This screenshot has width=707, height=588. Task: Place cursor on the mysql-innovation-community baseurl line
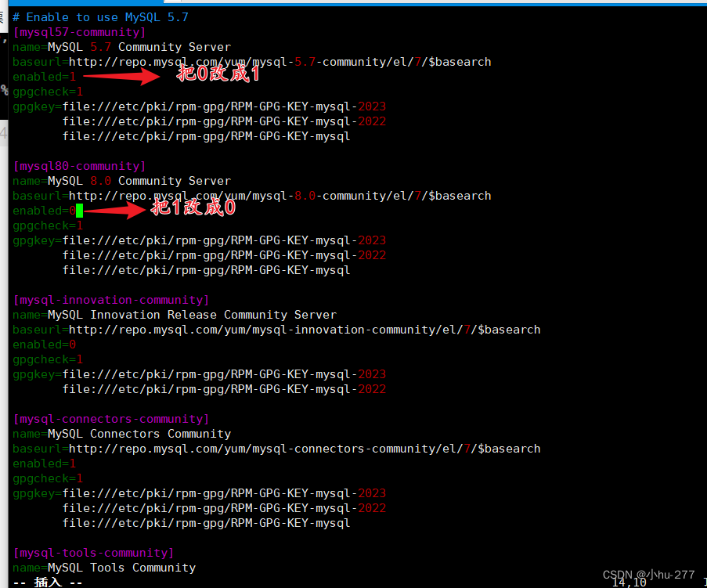point(276,330)
